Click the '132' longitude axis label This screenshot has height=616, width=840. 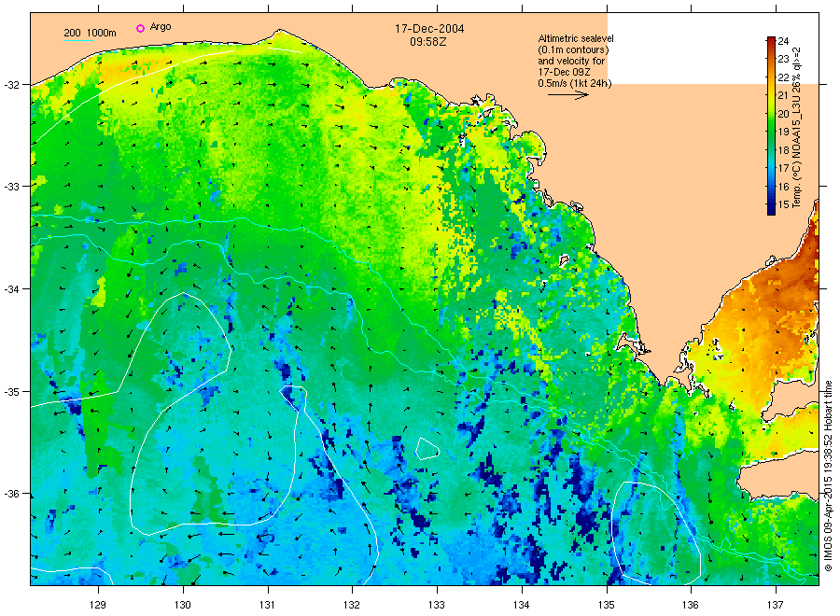352,605
